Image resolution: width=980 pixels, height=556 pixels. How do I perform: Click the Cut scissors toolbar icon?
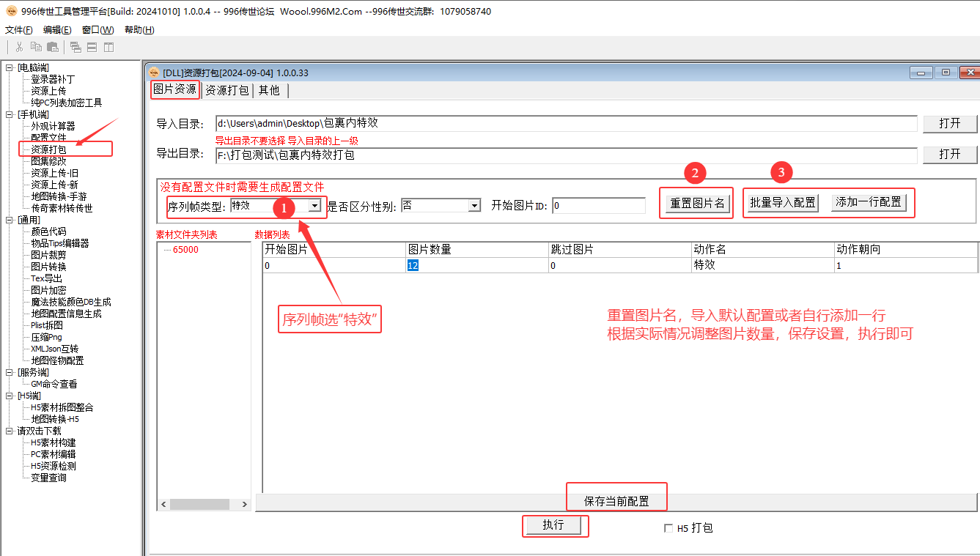tap(19, 47)
